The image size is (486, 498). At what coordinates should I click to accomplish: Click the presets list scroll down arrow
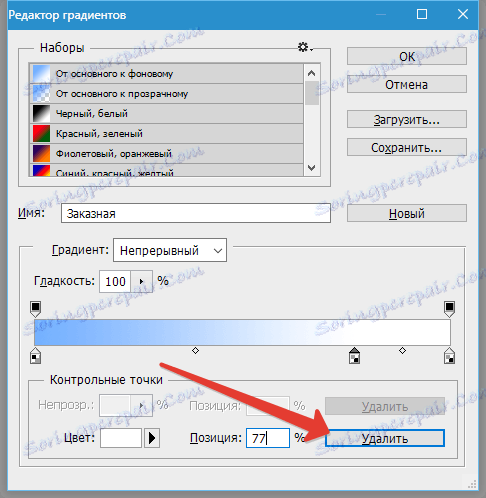coord(312,168)
